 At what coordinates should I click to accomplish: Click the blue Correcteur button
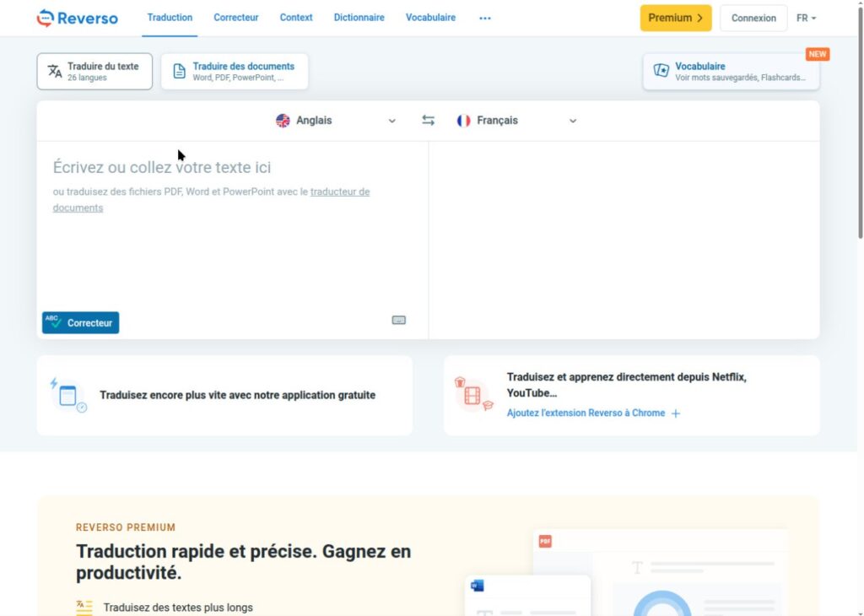coord(80,323)
